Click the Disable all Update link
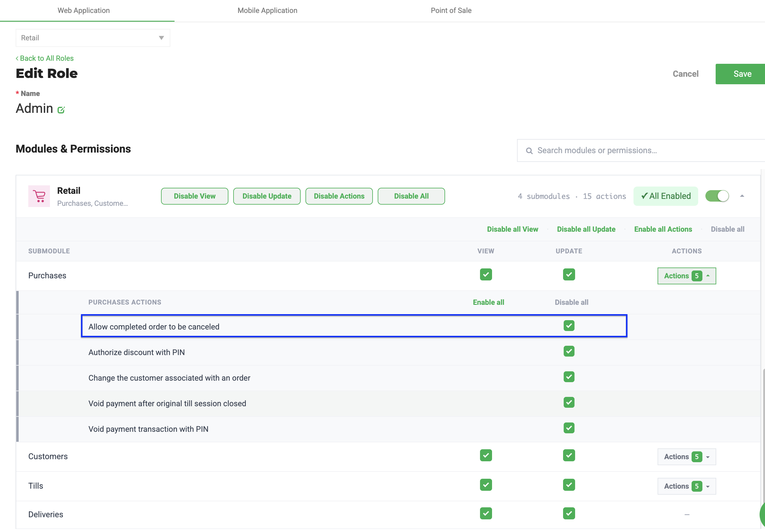Image resolution: width=765 pixels, height=532 pixels. pyautogui.click(x=586, y=229)
